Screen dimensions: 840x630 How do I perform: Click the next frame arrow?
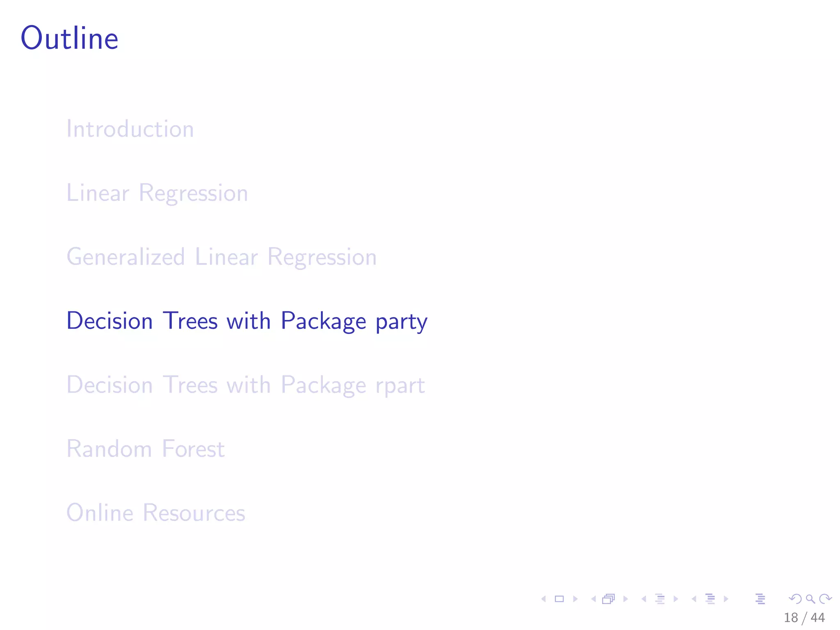pyautogui.click(x=625, y=599)
